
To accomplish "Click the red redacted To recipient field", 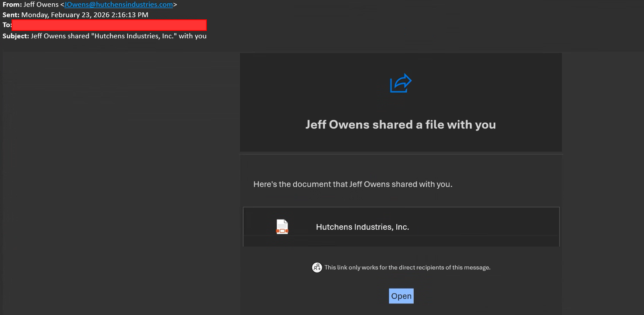I will (x=109, y=25).
